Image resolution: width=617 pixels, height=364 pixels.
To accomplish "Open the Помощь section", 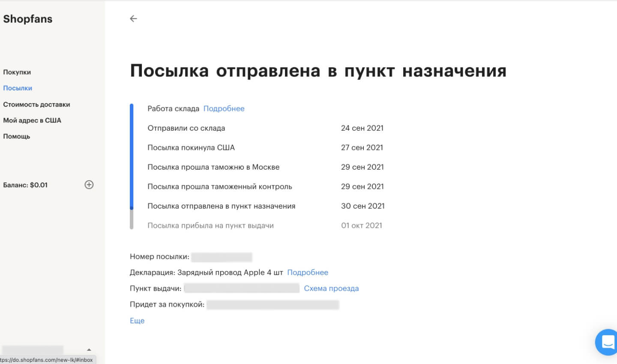I will pyautogui.click(x=17, y=137).
